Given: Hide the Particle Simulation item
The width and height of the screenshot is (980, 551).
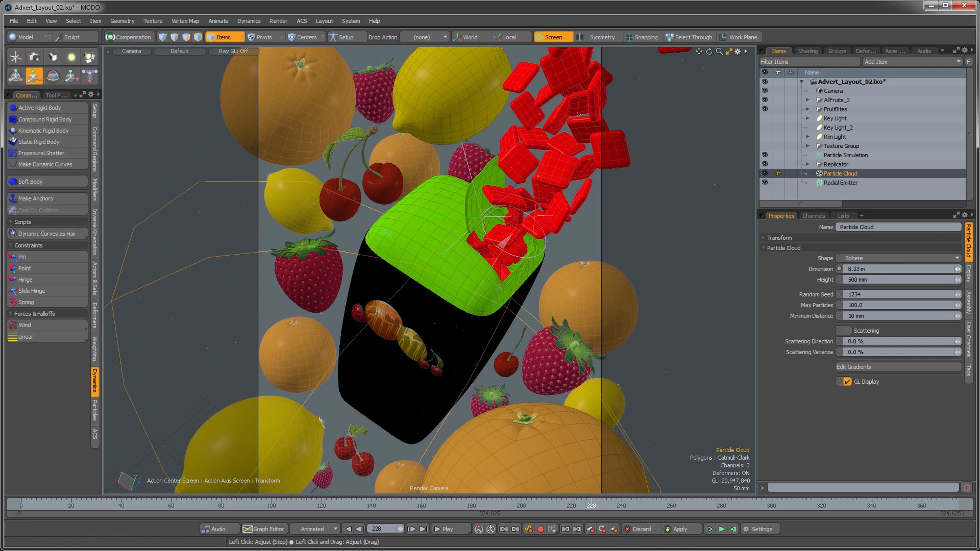Looking at the screenshot, I should point(765,155).
